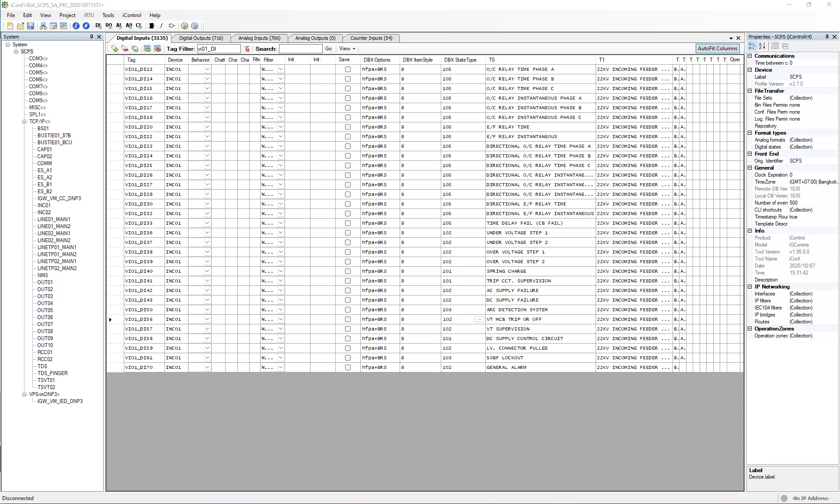Collapse the TCP/IP tree node
This screenshot has width=840, height=504.
[25, 122]
